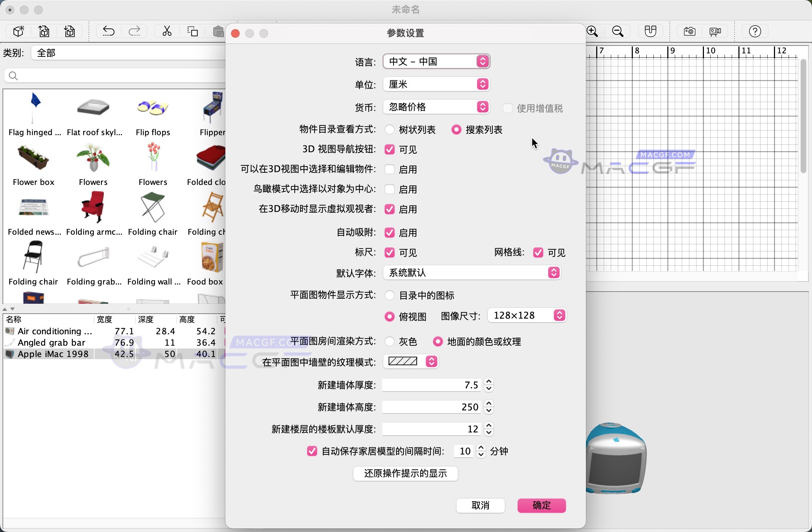This screenshot has width=812, height=532.
Task: Select the Undo arrow icon
Action: pyautogui.click(x=108, y=31)
